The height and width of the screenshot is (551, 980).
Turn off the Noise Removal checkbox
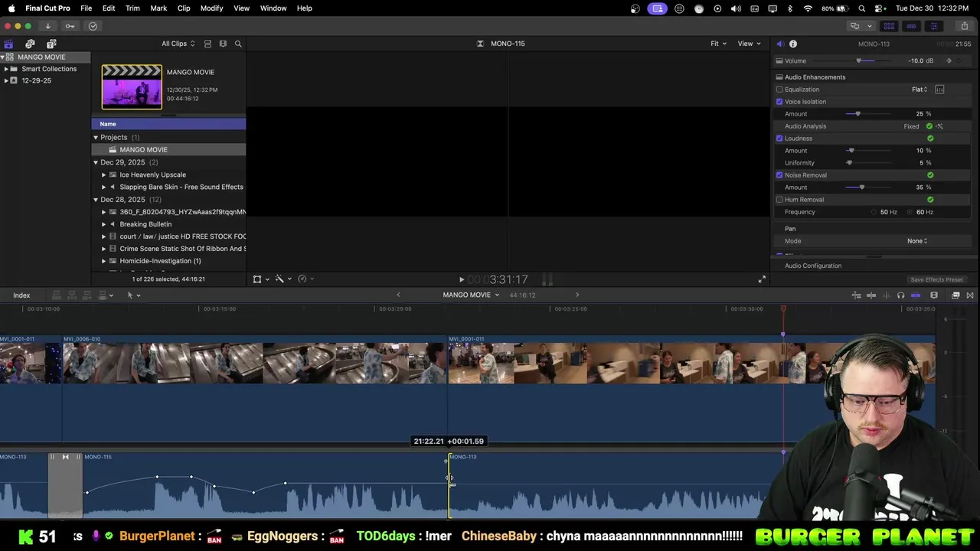click(779, 175)
